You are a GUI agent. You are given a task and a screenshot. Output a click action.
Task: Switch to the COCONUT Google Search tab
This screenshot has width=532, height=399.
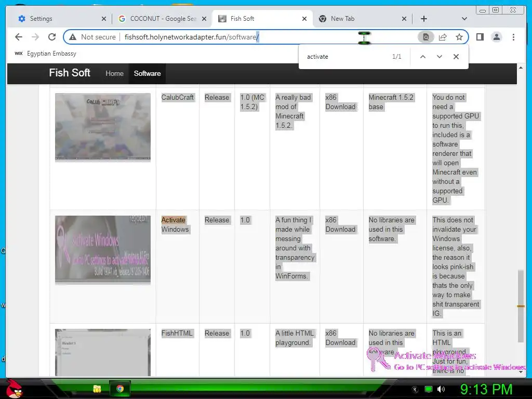point(162,19)
